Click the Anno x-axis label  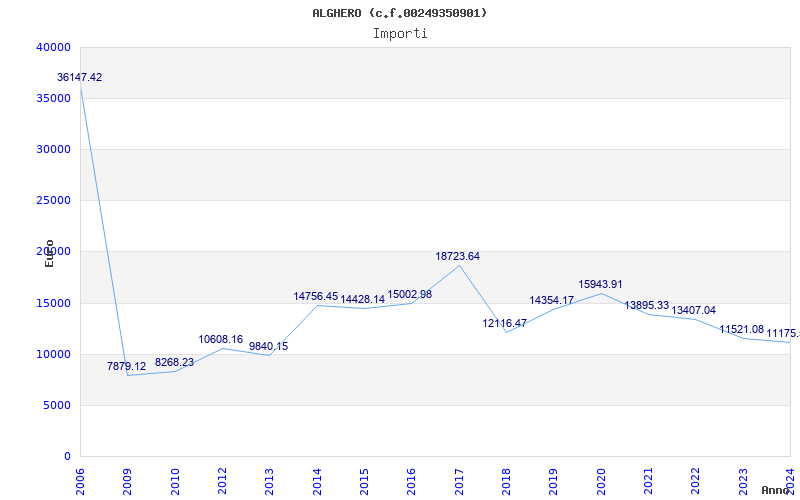click(x=776, y=490)
